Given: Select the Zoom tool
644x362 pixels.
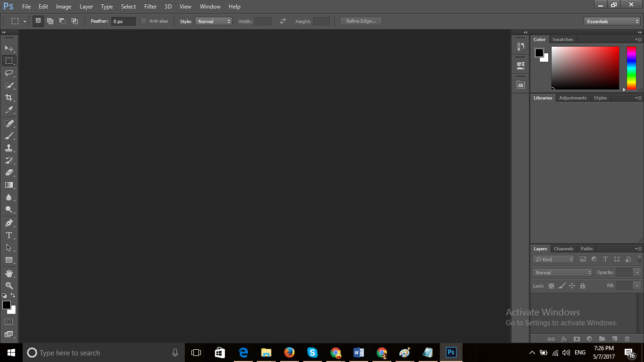Looking at the screenshot, I should (x=9, y=285).
